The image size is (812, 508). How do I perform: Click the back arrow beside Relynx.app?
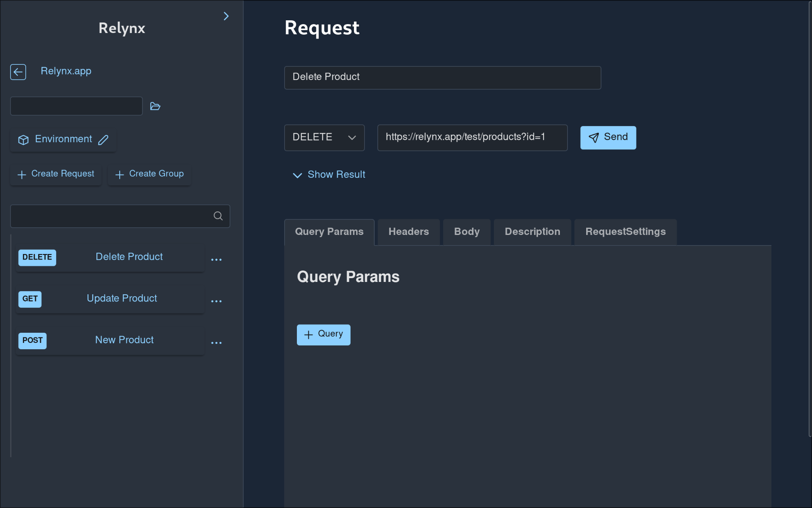(18, 72)
